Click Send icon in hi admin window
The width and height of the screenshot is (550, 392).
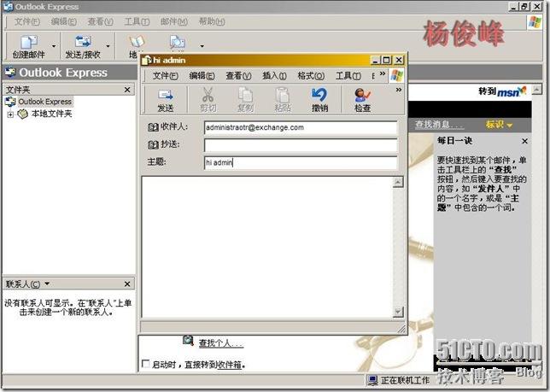coord(165,95)
